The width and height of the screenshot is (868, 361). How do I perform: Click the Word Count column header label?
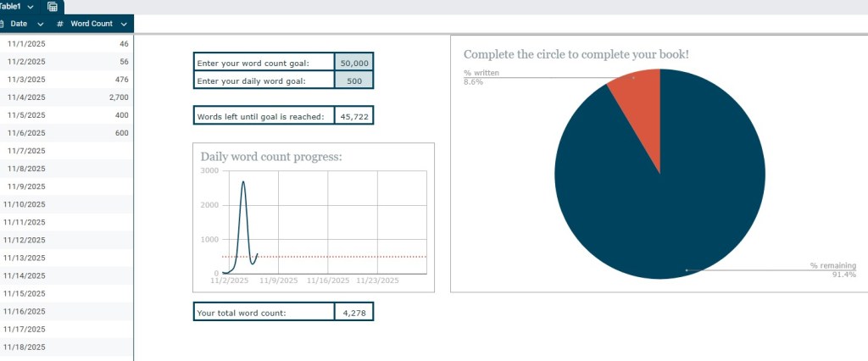[92, 24]
